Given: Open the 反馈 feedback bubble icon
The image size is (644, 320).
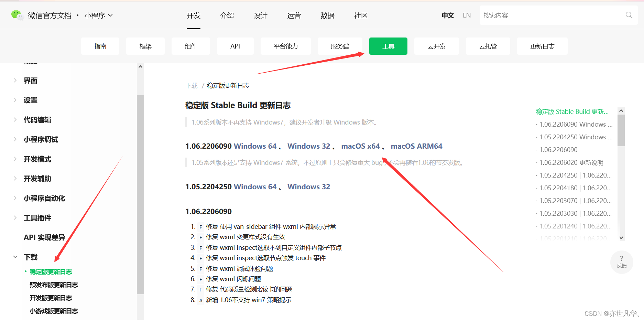Looking at the screenshot, I should [x=621, y=262].
